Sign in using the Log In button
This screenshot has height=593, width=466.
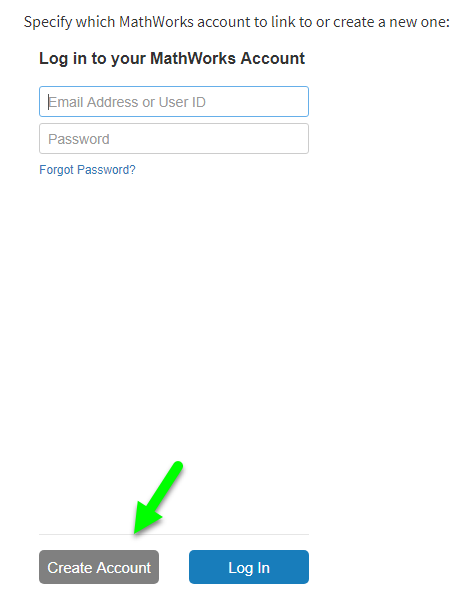point(249,567)
